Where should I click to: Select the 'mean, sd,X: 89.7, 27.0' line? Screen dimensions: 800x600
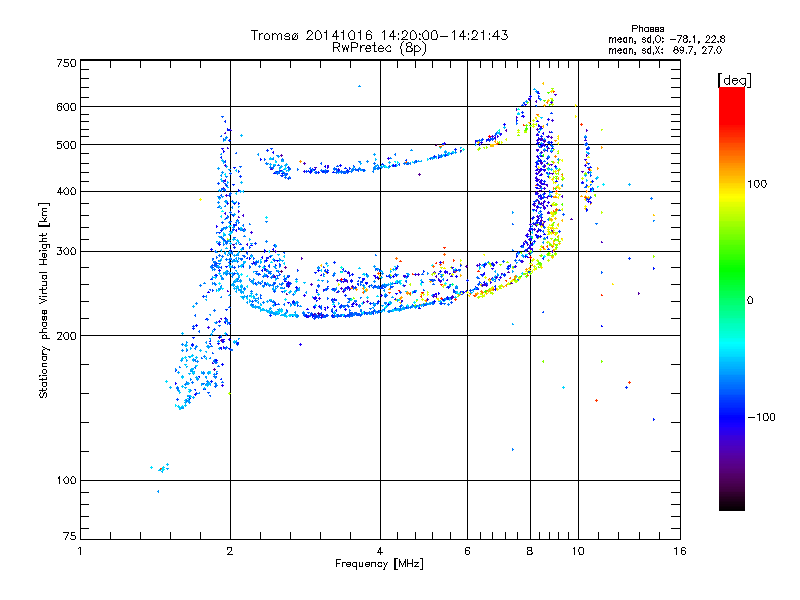665,50
